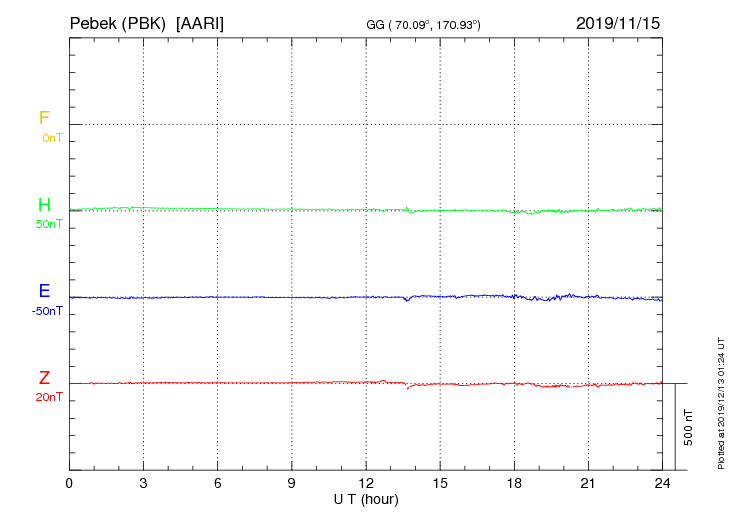The image size is (730, 520).
Task: Click the orange F component label
Action: click(x=44, y=118)
